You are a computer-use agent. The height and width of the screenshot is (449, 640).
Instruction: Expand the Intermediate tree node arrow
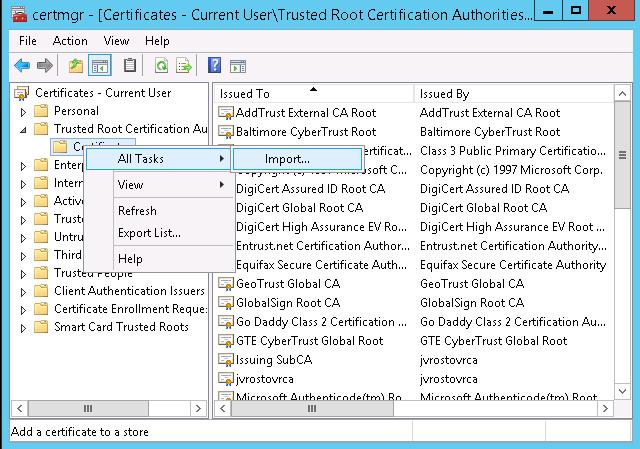(x=23, y=184)
